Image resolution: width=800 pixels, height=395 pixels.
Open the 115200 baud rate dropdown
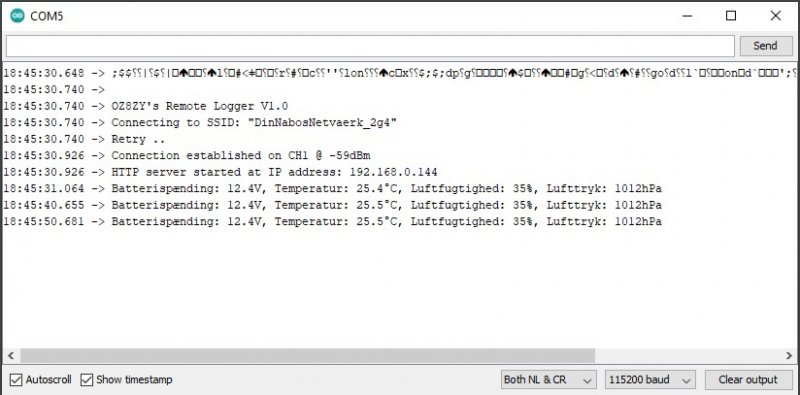pyautogui.click(x=650, y=380)
